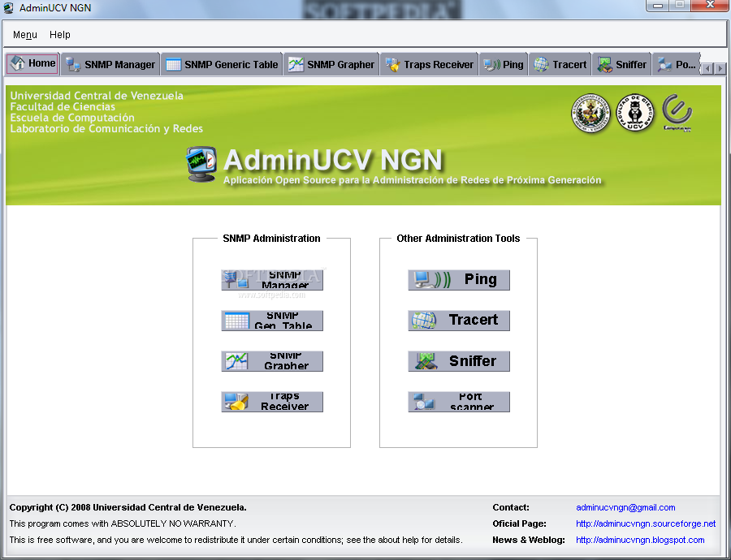Image resolution: width=731 pixels, height=560 pixels.
Task: Click the 'Aplicación Open Source' subtitle text
Action: [412, 180]
